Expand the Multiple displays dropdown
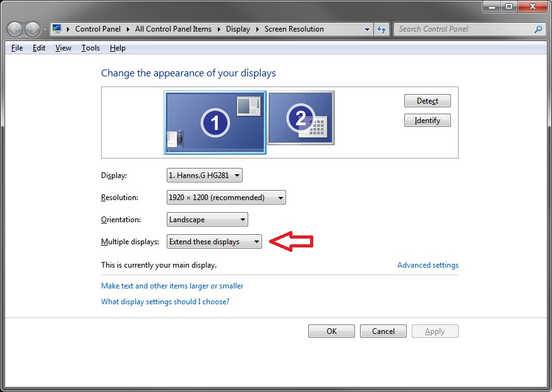This screenshot has width=552, height=392. tap(214, 242)
